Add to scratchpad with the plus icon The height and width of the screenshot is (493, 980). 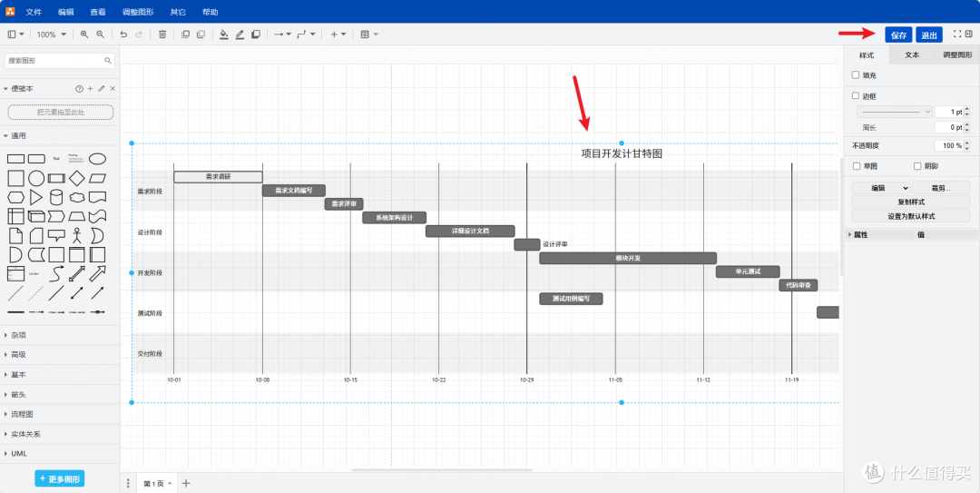tap(90, 89)
